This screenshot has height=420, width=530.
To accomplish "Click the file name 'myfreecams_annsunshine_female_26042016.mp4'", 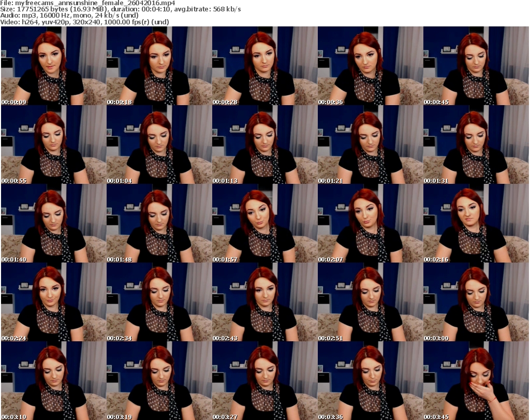I will [x=95, y=3].
